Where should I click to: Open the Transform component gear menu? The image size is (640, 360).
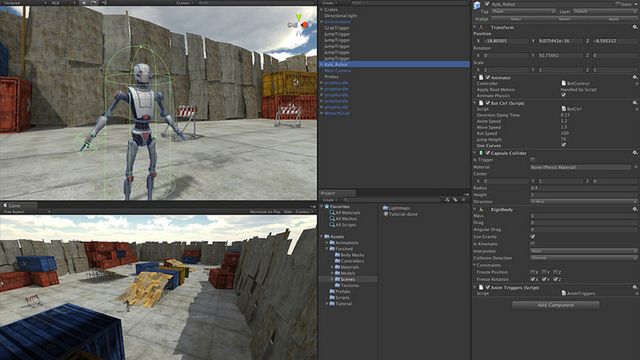click(635, 27)
